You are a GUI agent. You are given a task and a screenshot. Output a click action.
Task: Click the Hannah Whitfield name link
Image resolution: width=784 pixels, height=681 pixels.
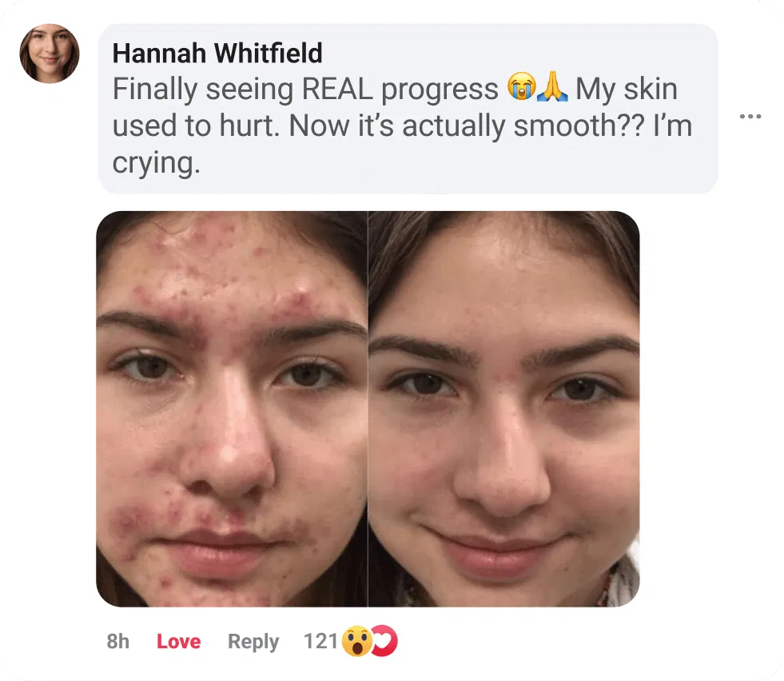tap(217, 53)
